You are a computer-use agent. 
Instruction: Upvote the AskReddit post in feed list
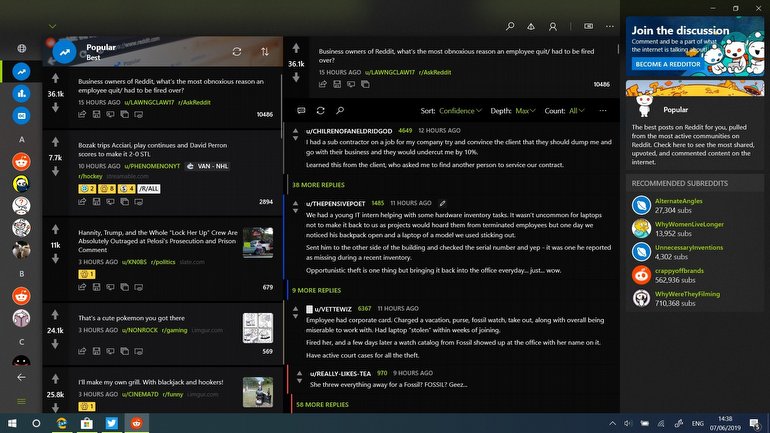55,78
